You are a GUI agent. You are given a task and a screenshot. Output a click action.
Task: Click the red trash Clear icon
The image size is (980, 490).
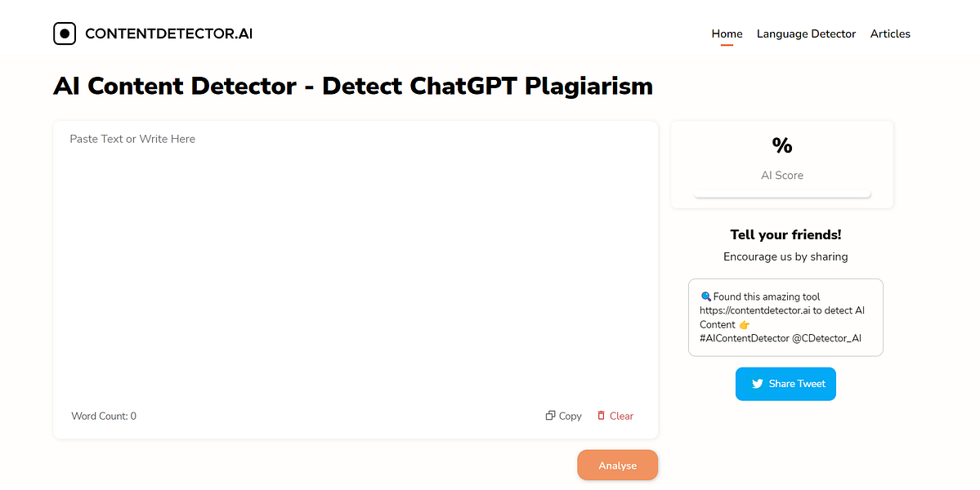coord(602,416)
